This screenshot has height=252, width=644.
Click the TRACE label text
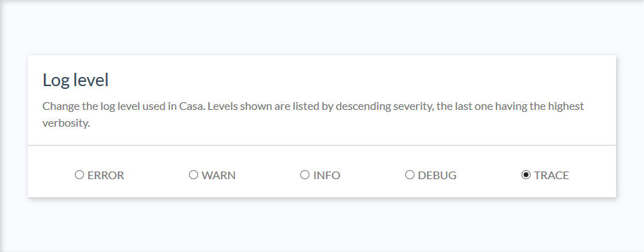pos(551,175)
